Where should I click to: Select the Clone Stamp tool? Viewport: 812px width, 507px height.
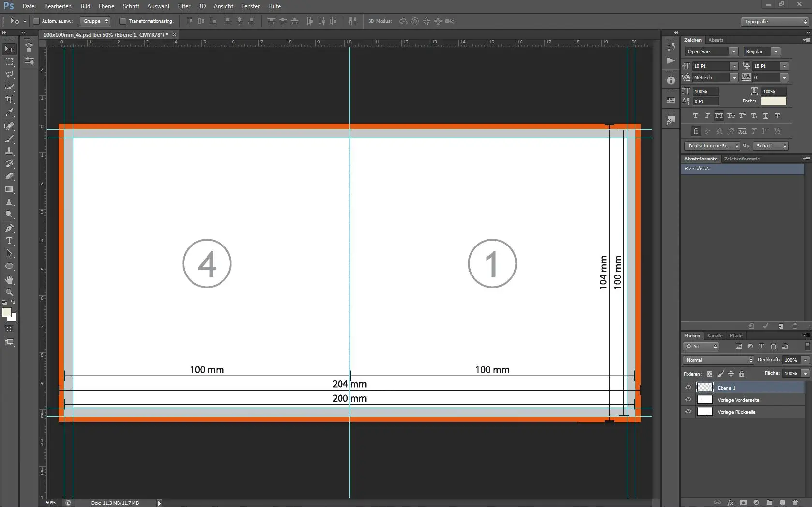point(9,152)
